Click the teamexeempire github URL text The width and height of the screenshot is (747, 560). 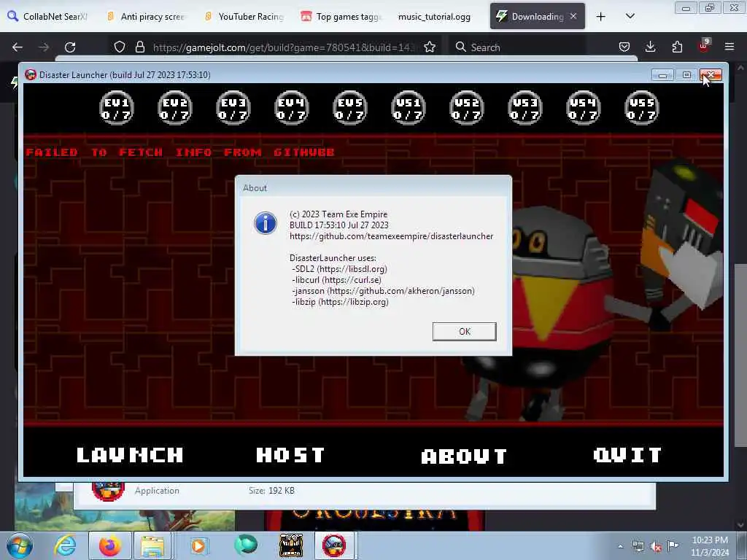(391, 236)
